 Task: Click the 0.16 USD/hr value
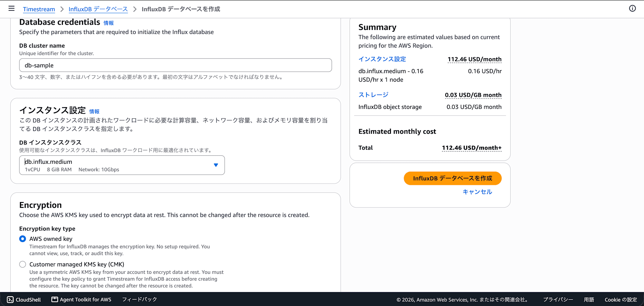coord(485,71)
